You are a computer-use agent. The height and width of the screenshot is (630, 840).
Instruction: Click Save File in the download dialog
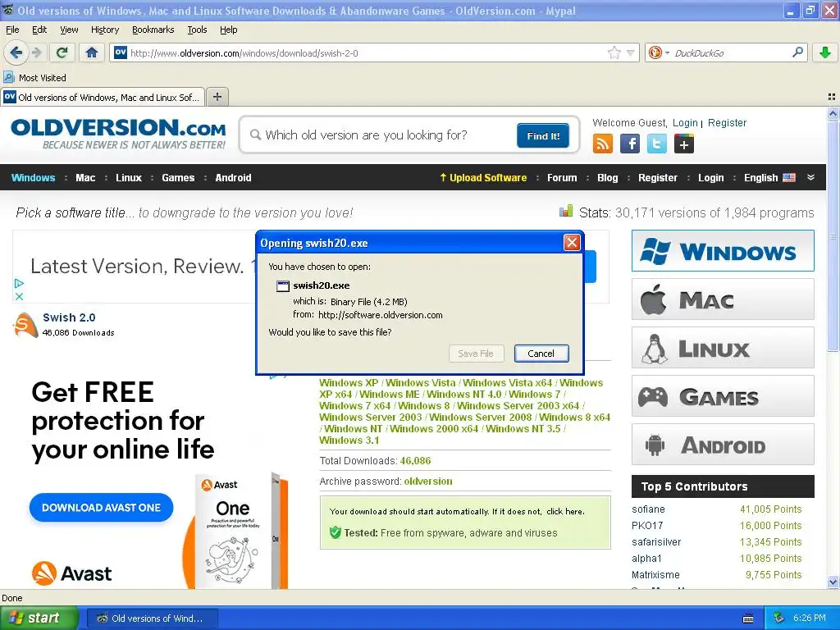coord(476,353)
